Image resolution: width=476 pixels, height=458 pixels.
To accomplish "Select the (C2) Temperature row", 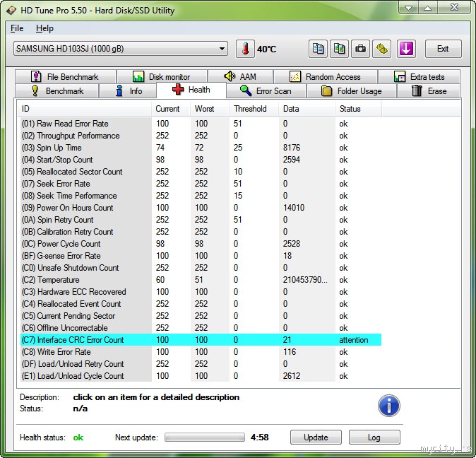I will coord(201,280).
